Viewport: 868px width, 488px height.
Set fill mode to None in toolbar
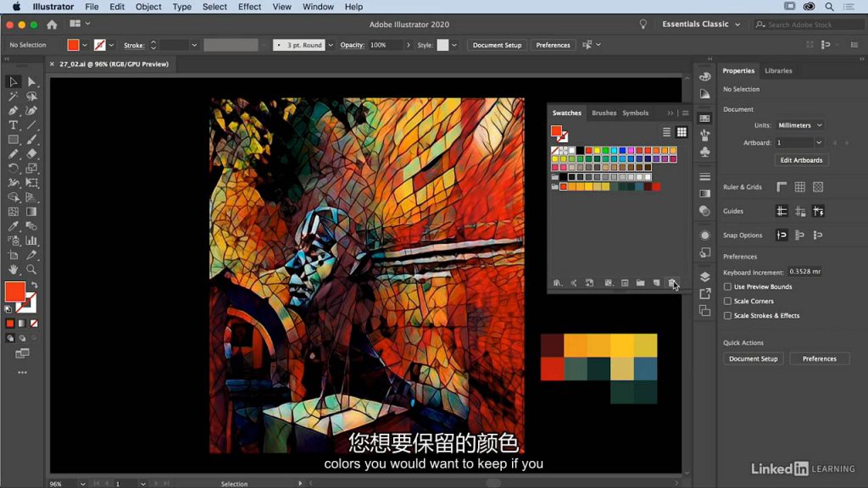pyautogui.click(x=34, y=323)
